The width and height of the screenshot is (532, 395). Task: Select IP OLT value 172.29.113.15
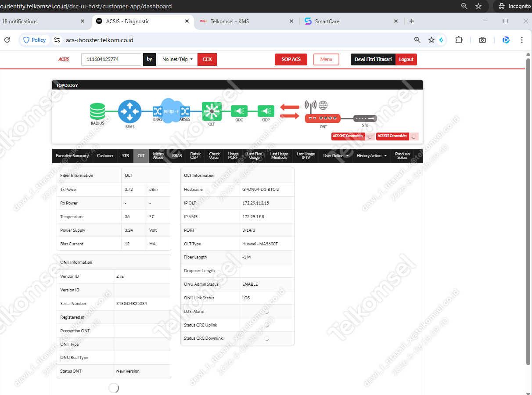[255, 203]
